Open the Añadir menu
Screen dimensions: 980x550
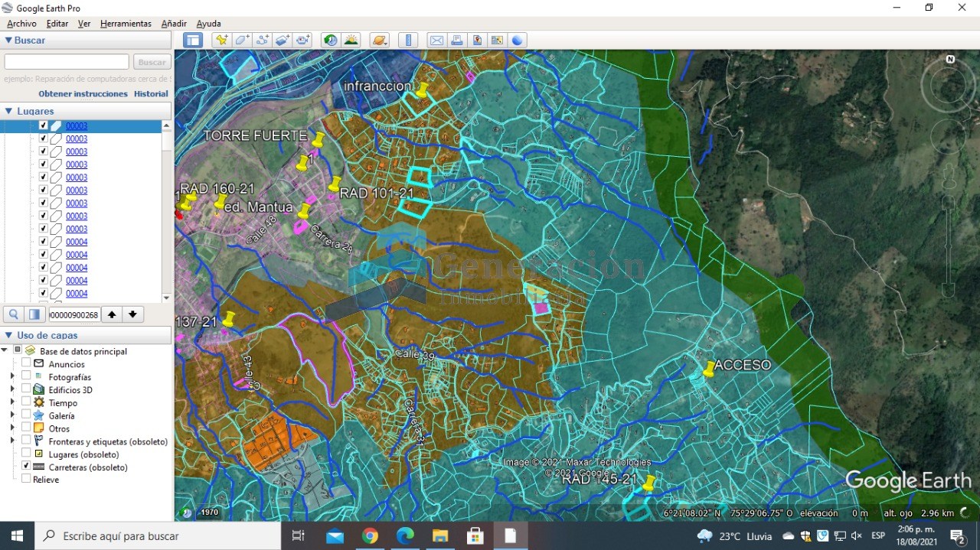(x=174, y=24)
